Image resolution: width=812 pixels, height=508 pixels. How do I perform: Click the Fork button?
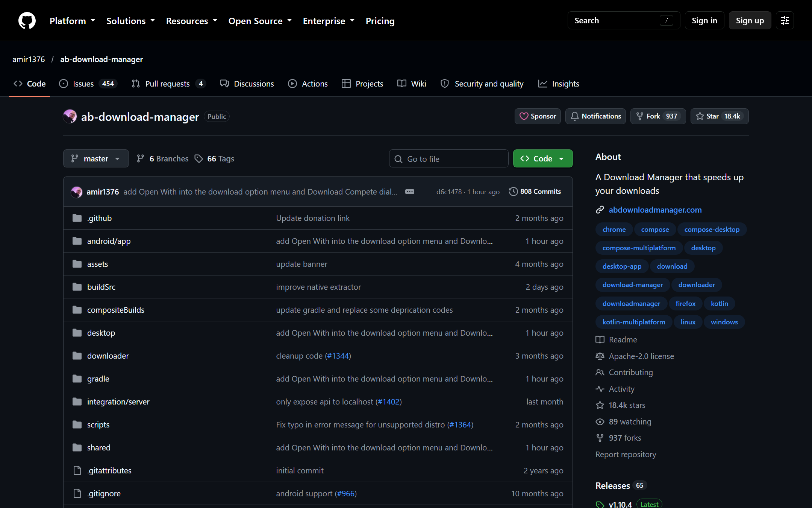(658, 116)
